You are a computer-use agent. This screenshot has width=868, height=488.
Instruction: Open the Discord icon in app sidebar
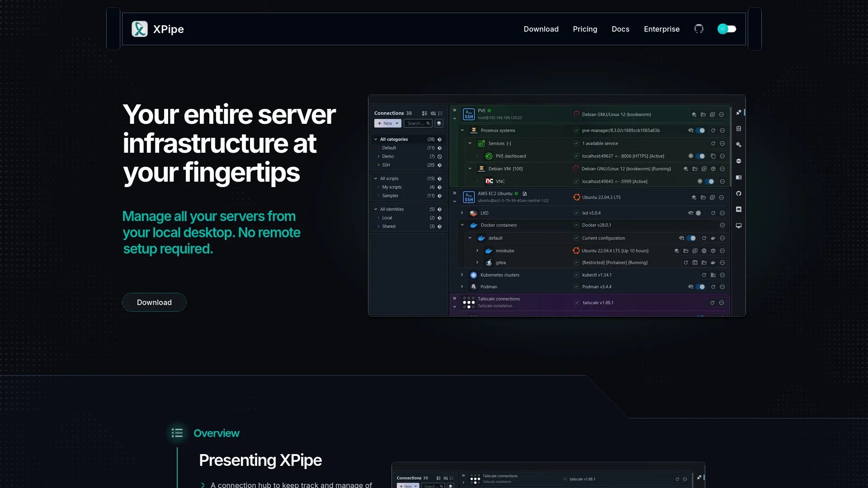tap(739, 209)
